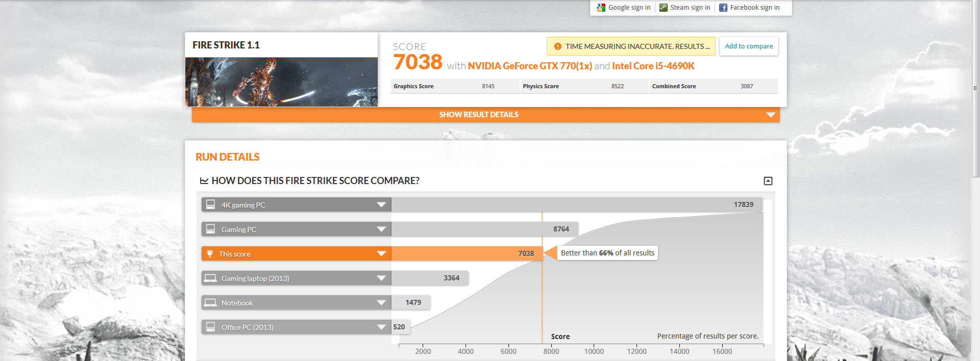Open the 4K gaming PC dropdown arrow
The image size is (980, 361).
[381, 204]
